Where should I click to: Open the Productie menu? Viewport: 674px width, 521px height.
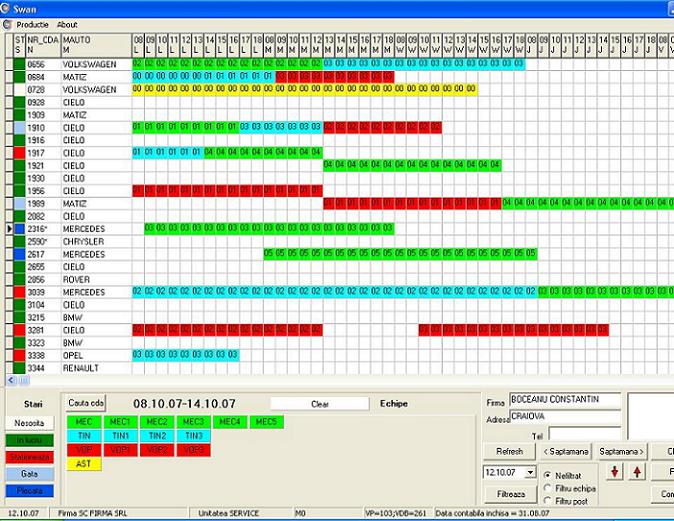33,24
